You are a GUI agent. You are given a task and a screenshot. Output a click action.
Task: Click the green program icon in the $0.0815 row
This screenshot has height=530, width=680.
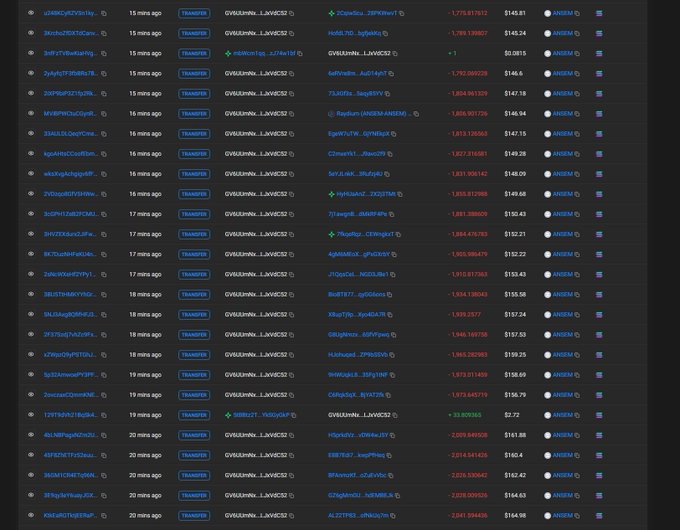pyautogui.click(x=228, y=54)
